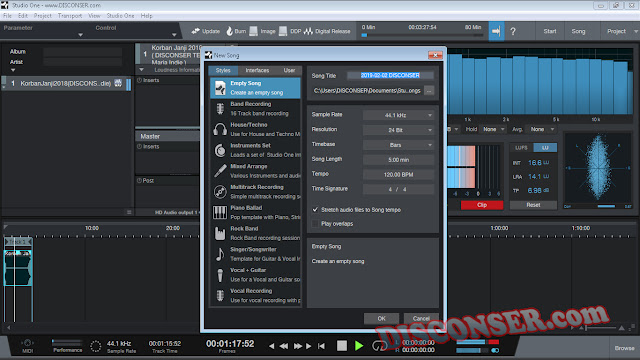Click the Stop transport button
The image size is (640, 360).
tap(342, 346)
